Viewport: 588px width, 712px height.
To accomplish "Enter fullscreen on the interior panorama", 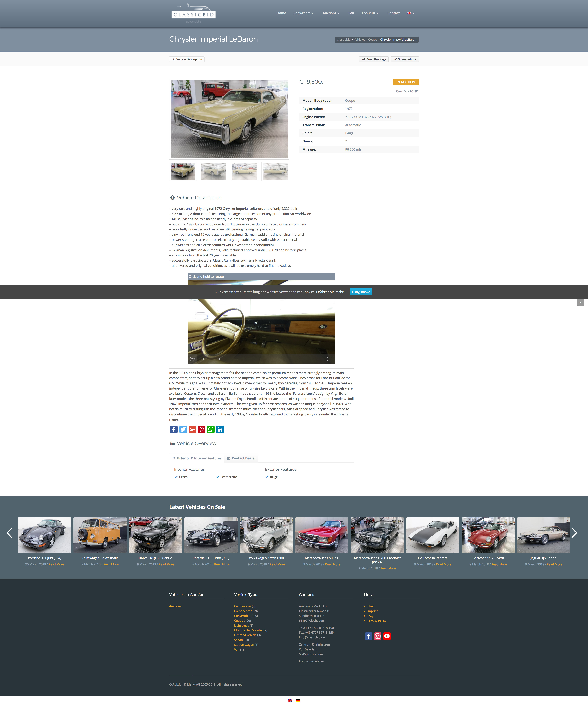I will click(330, 359).
